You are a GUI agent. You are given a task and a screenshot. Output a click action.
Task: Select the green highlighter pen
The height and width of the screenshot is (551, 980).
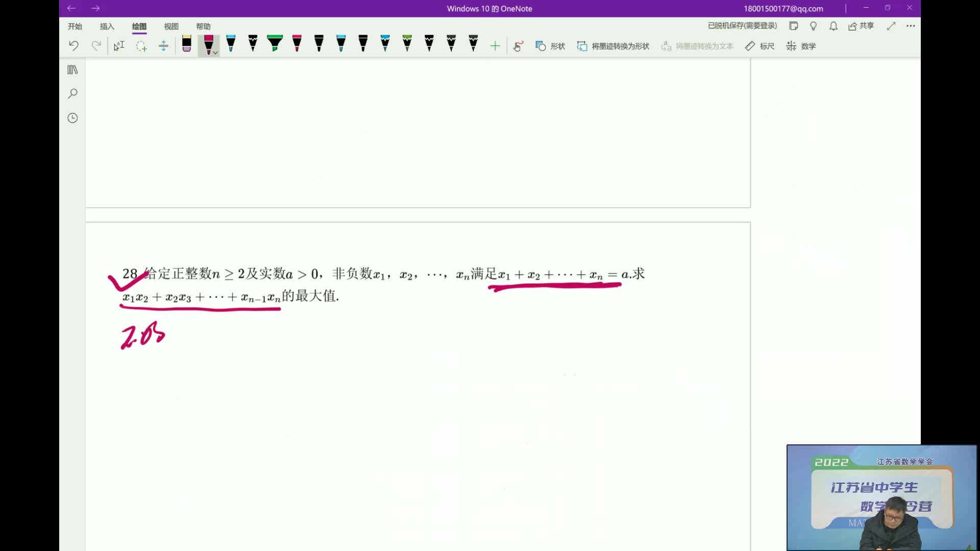275,44
